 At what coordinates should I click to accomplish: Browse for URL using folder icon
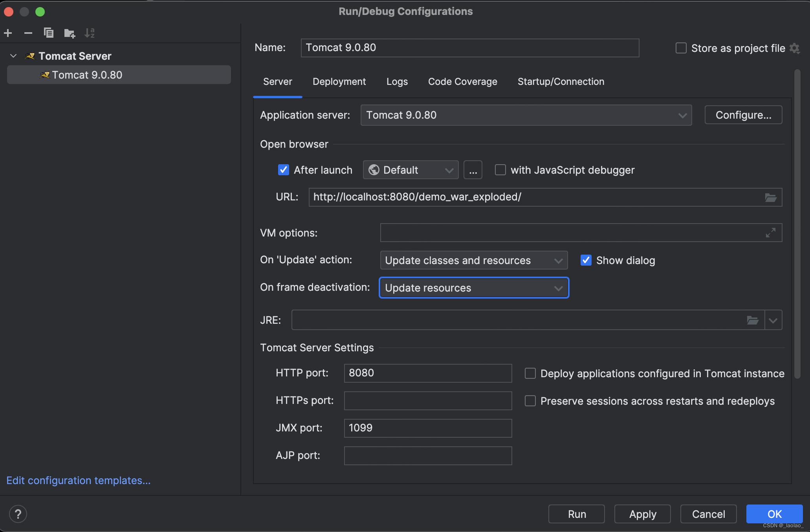771,197
